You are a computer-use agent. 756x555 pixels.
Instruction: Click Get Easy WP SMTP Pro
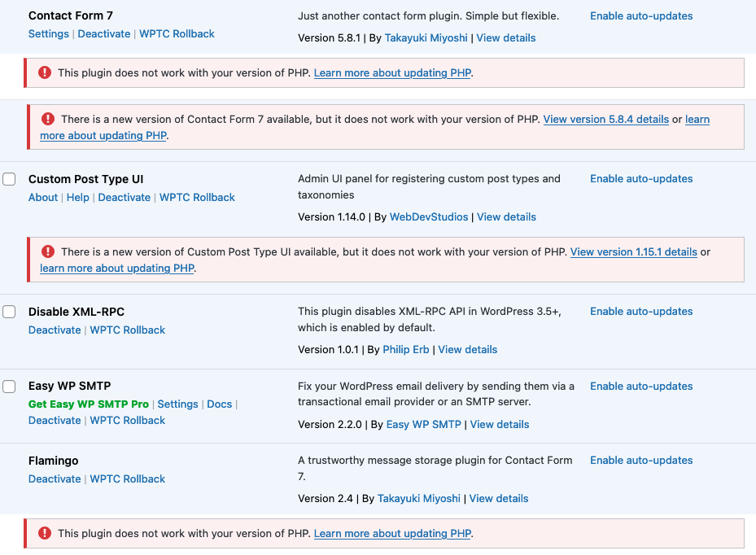click(x=88, y=404)
